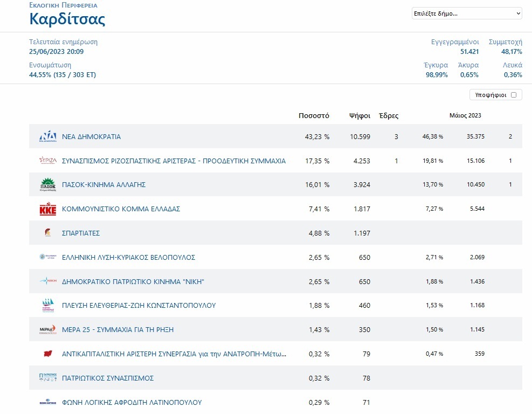Click the ΜέΡΑ25 party logo
The height and width of the screenshot is (414, 532).
48,329
